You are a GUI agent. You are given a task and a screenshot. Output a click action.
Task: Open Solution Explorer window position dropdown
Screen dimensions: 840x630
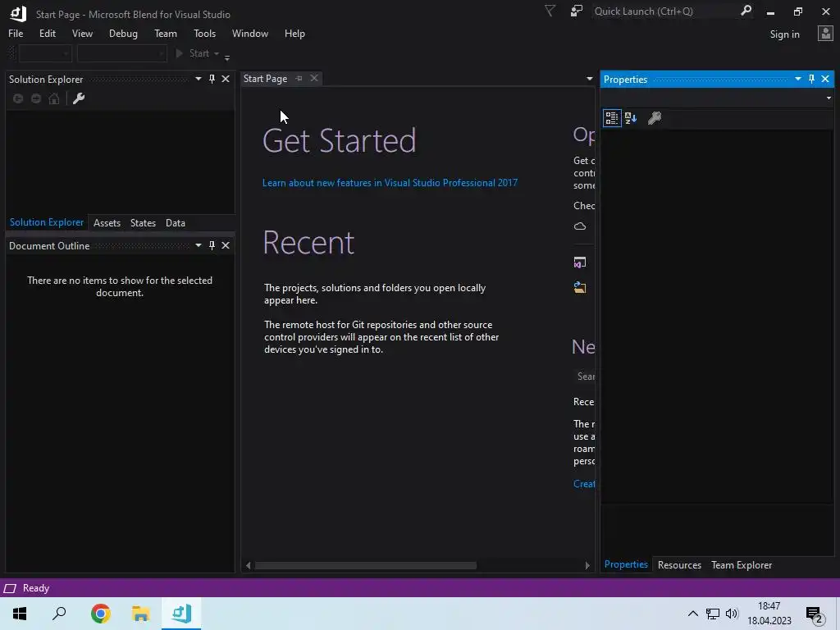tap(199, 80)
